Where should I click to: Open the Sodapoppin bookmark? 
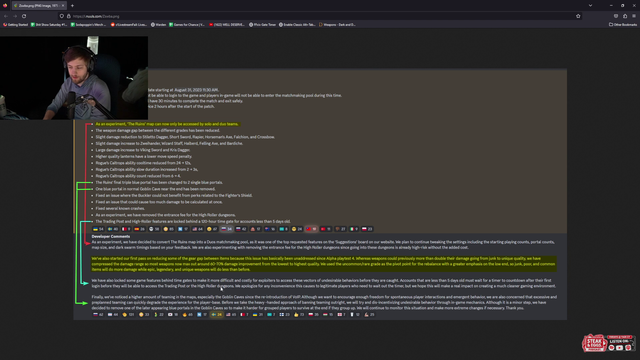(88, 24)
